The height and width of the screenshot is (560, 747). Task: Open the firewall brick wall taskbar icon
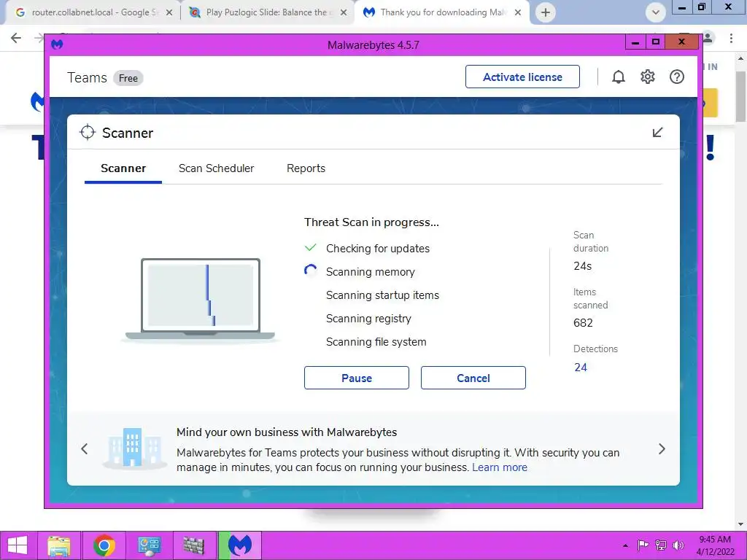coord(194,545)
